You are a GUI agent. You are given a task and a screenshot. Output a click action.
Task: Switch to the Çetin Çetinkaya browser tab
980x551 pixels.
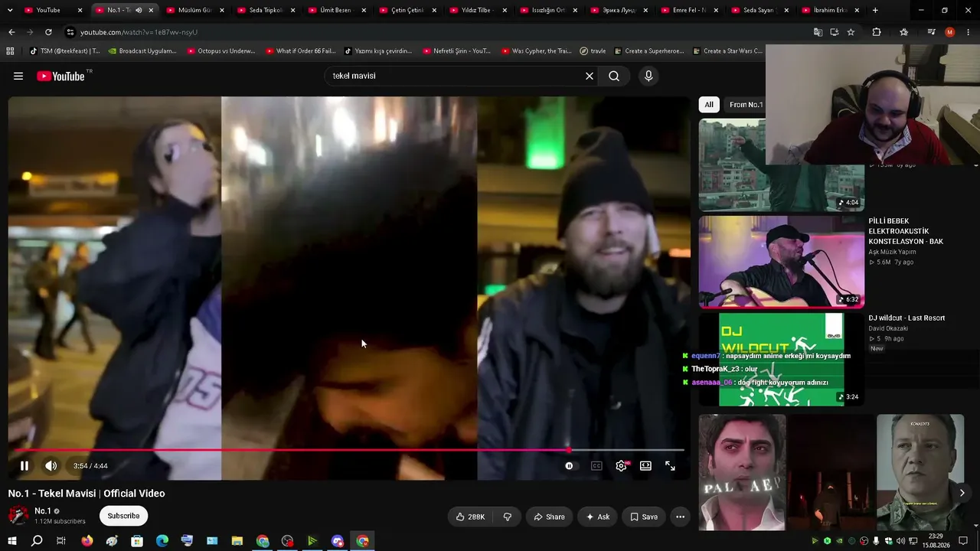tap(408, 11)
